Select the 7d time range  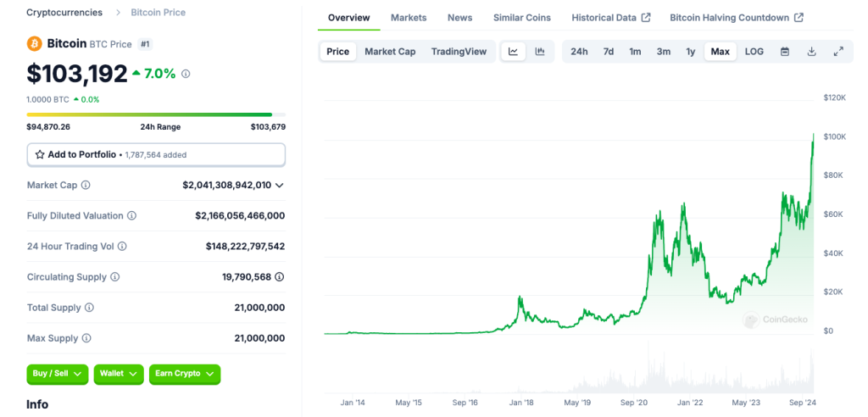[x=609, y=52]
